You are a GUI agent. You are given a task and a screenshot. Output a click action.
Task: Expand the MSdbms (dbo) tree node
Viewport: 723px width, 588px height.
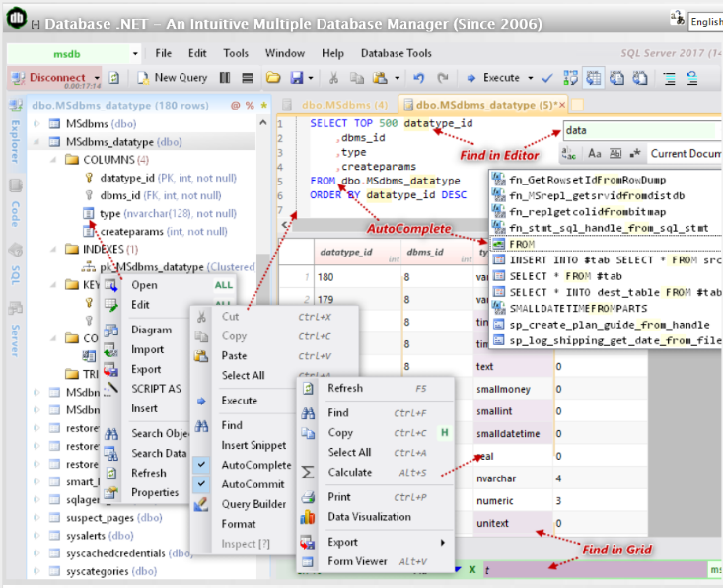click(36, 123)
